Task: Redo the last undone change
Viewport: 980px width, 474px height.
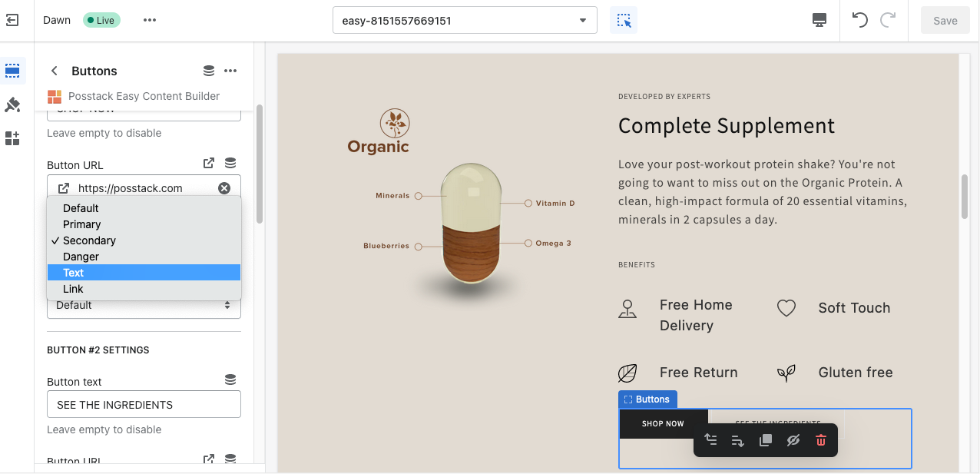Action: pyautogui.click(x=888, y=21)
